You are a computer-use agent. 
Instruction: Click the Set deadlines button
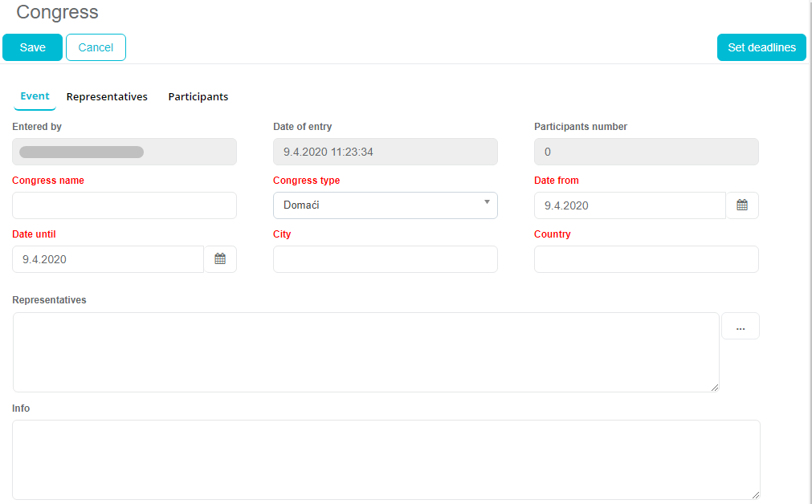point(761,47)
